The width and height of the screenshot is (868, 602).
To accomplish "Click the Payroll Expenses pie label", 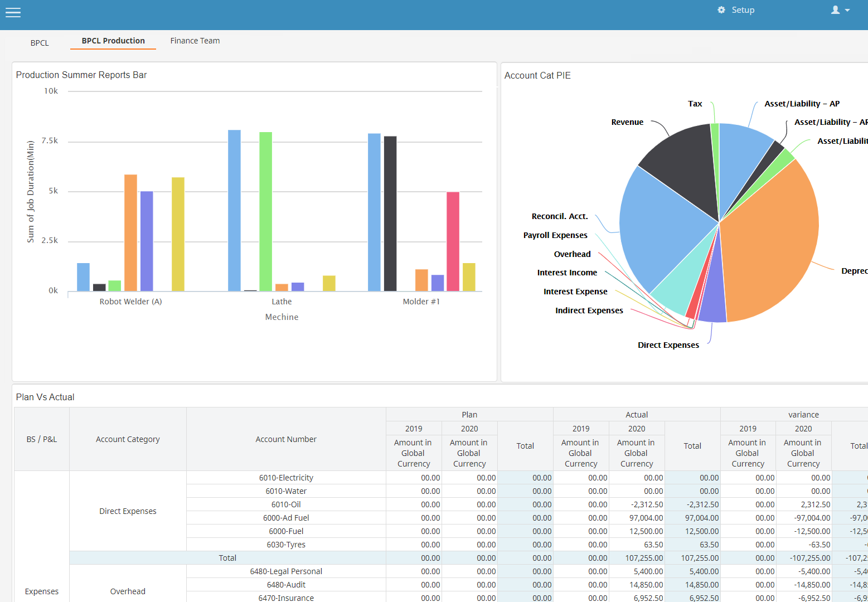I will pyautogui.click(x=555, y=235).
